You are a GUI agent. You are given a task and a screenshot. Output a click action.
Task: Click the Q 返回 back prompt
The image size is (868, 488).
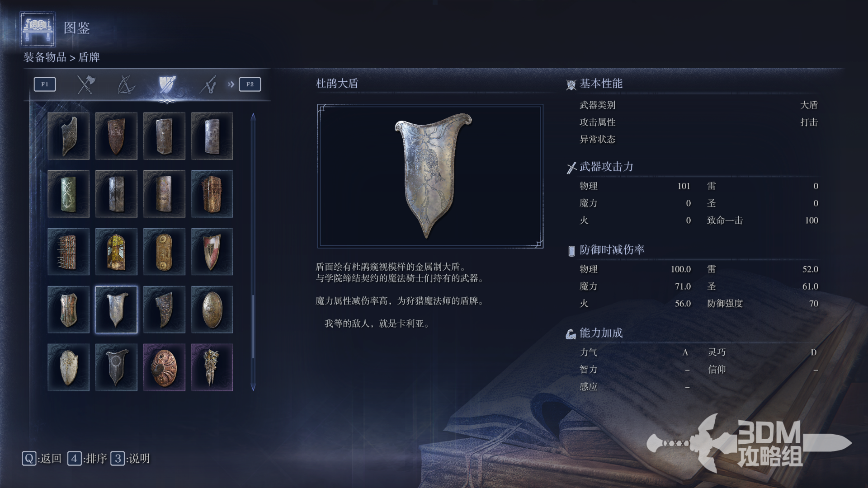pyautogui.click(x=42, y=459)
